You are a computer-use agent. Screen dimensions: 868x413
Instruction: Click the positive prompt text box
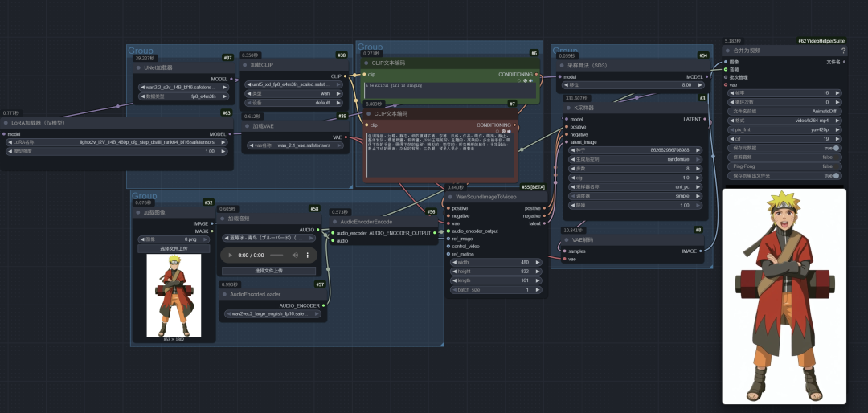[448, 91]
